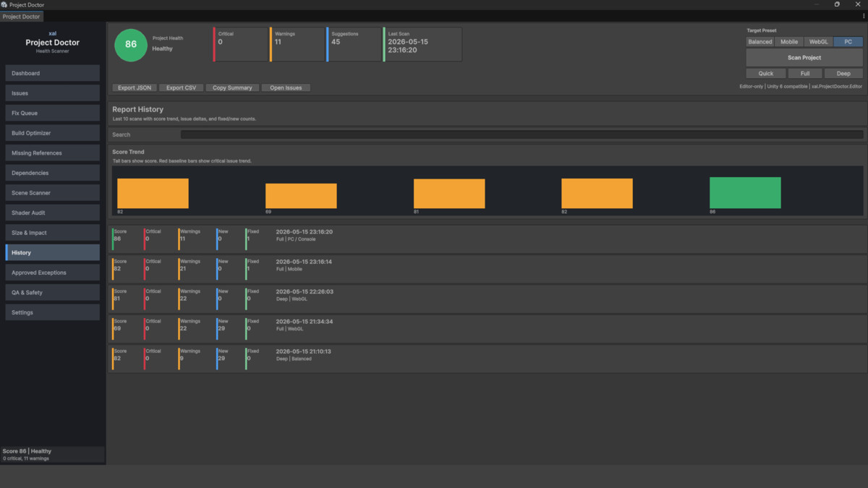The height and width of the screenshot is (488, 868).
Task: Click the score trend bar labeled 81
Action: click(449, 194)
